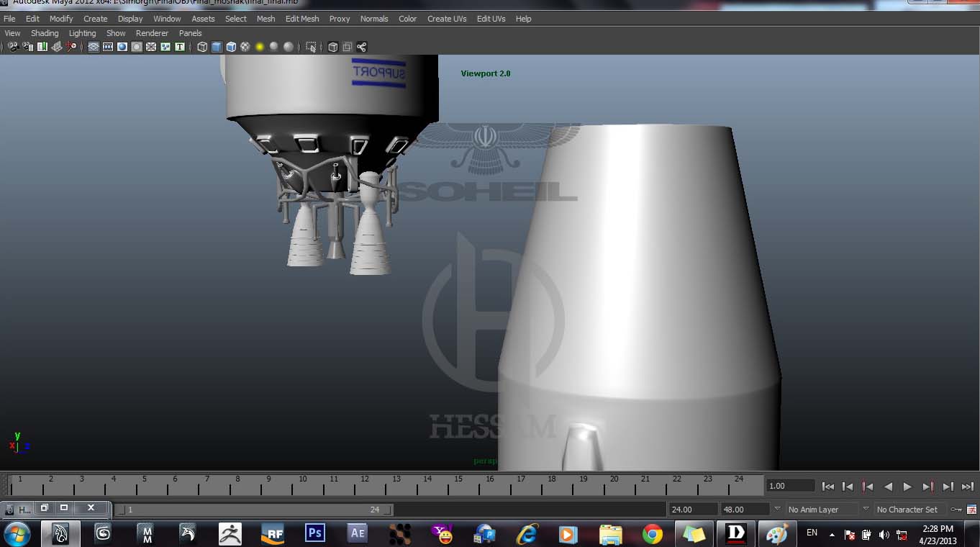Enable wireframe on shaded cube icon

pyautogui.click(x=231, y=47)
